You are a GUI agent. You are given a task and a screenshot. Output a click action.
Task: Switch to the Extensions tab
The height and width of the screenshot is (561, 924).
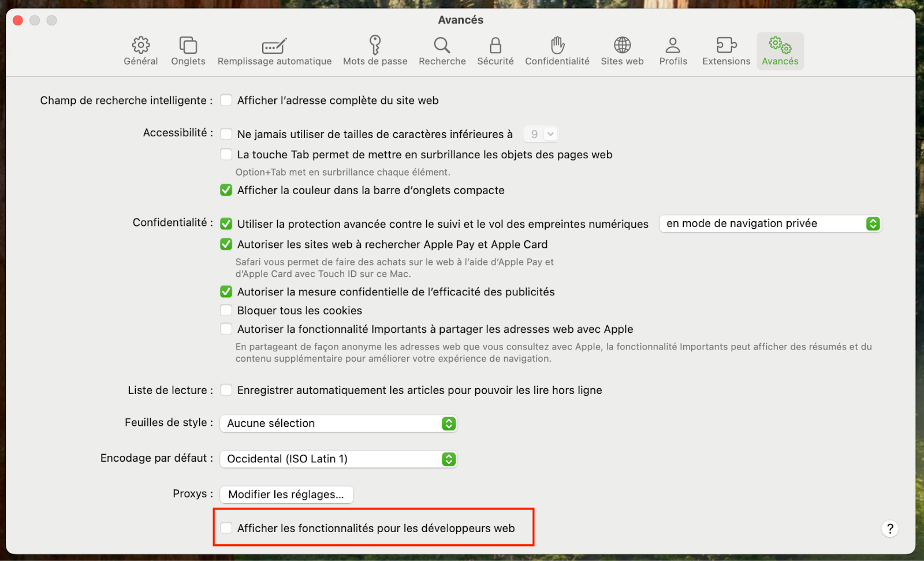[726, 51]
